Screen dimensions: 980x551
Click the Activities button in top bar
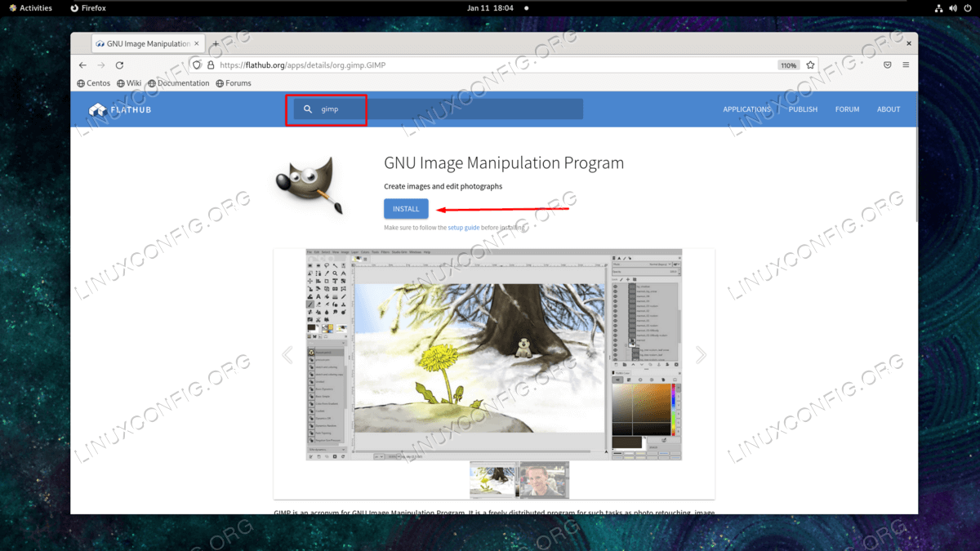[x=30, y=8]
